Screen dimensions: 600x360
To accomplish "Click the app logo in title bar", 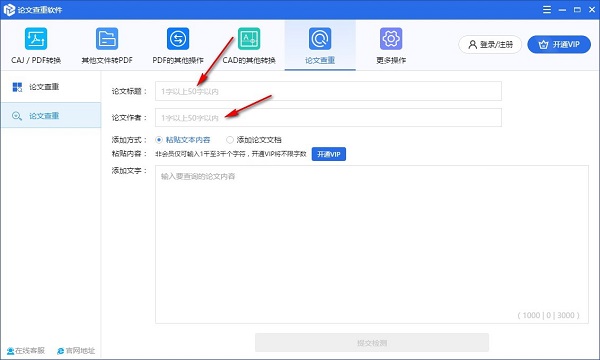I will click(x=9, y=10).
